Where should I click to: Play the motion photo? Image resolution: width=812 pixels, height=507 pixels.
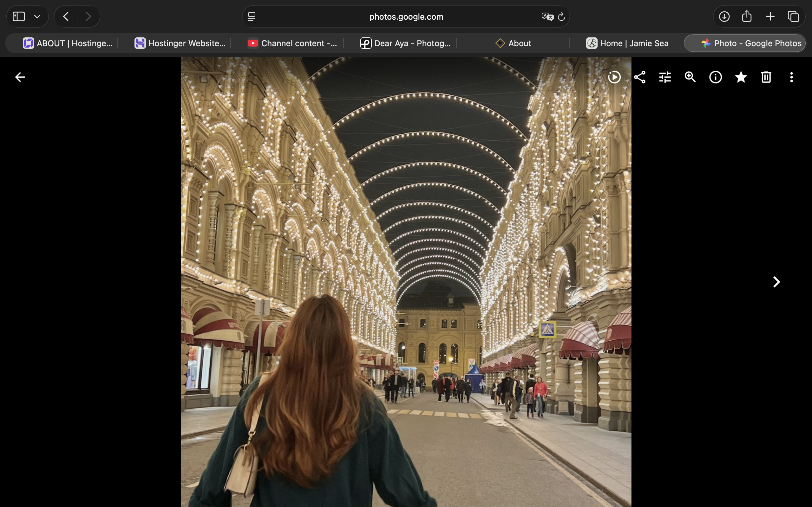pyautogui.click(x=614, y=77)
